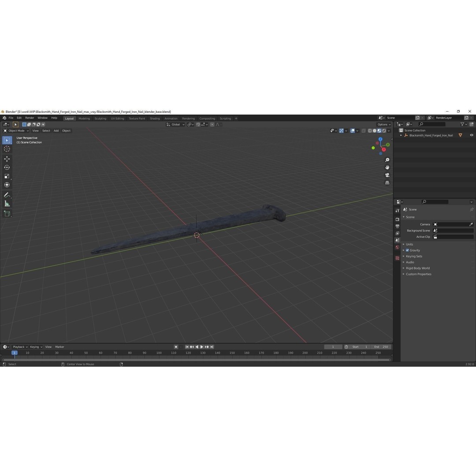The width and height of the screenshot is (476, 476).
Task: Open the Output properties tab
Action: pos(398,226)
